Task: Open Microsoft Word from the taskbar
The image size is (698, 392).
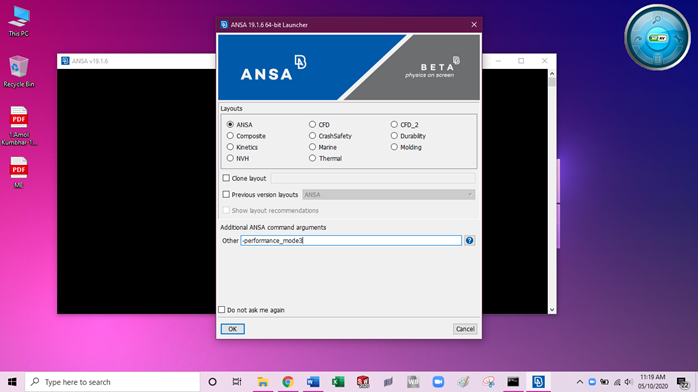Action: [x=313, y=382]
